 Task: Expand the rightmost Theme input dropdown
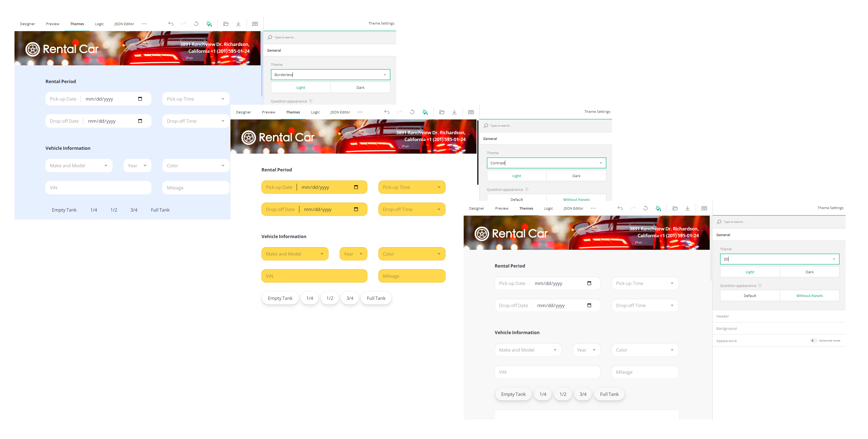[835, 258]
